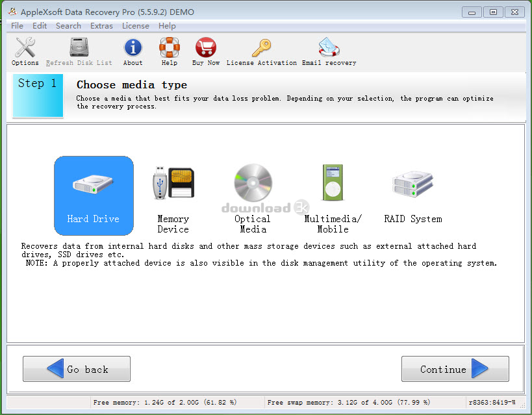This screenshot has width=532, height=415.
Task: Open the Extras menu
Action: tap(101, 26)
